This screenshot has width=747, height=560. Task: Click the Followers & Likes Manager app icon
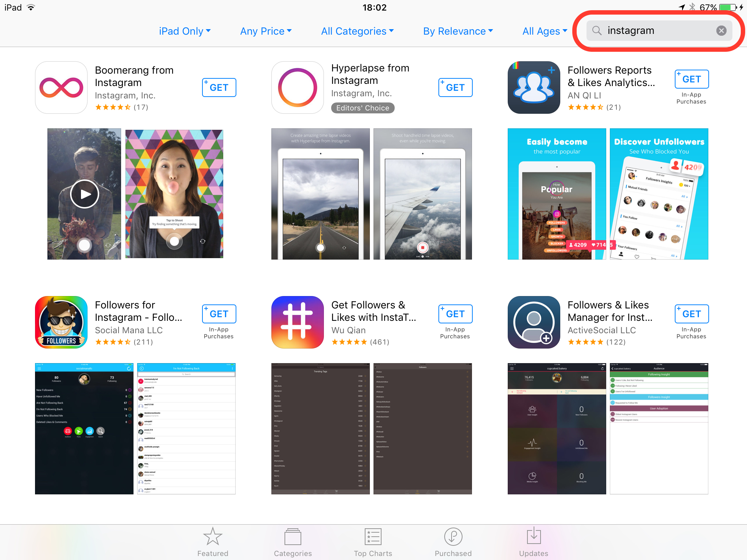point(532,322)
